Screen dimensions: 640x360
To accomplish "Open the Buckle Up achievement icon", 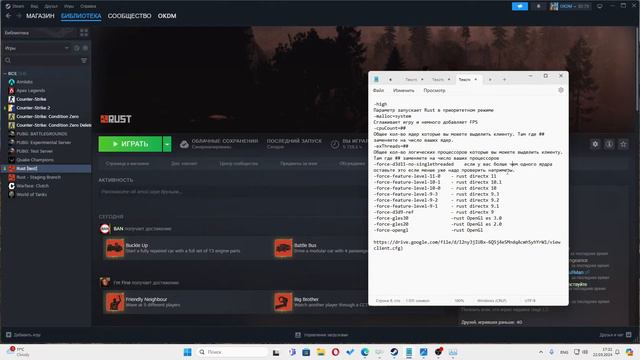I will point(115,248).
